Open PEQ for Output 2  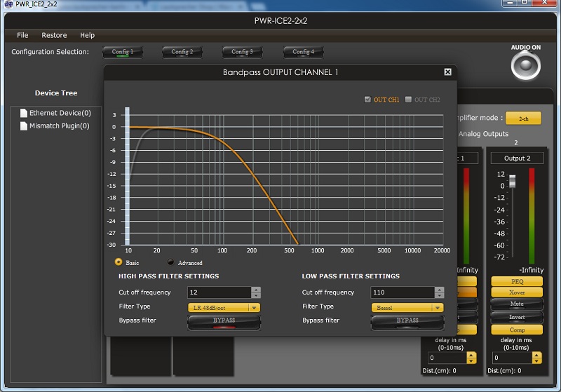[517, 281]
